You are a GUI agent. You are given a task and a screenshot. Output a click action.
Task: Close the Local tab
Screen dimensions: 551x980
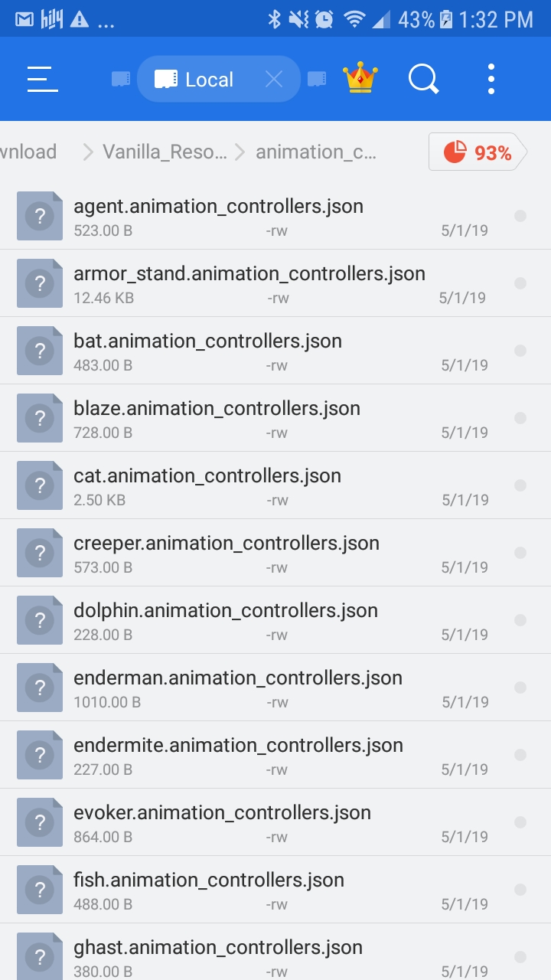274,79
